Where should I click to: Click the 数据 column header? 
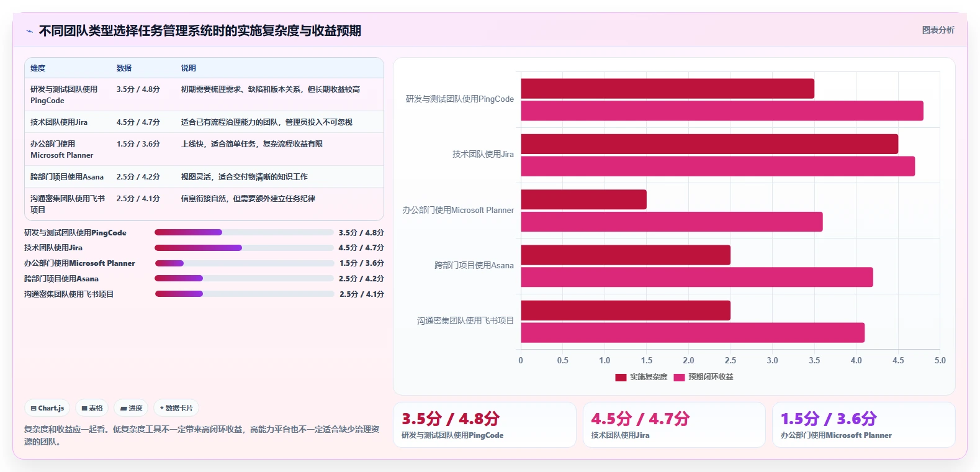tap(124, 68)
